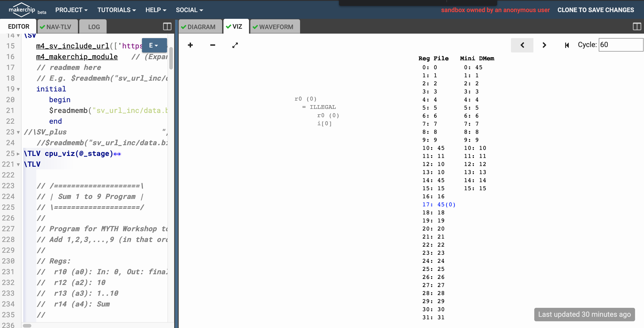
Task: Zoom in the VIZ view with plus icon
Action: (x=190, y=45)
